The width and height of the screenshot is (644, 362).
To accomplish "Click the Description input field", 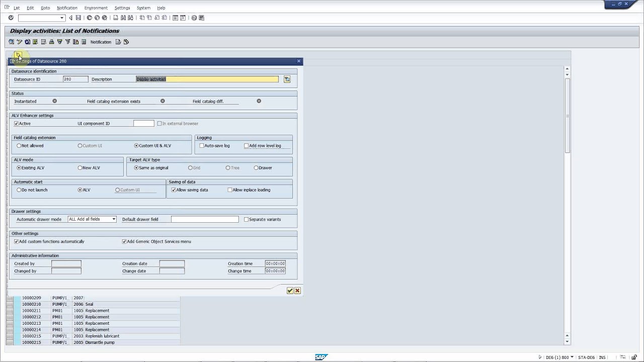I will pyautogui.click(x=207, y=79).
